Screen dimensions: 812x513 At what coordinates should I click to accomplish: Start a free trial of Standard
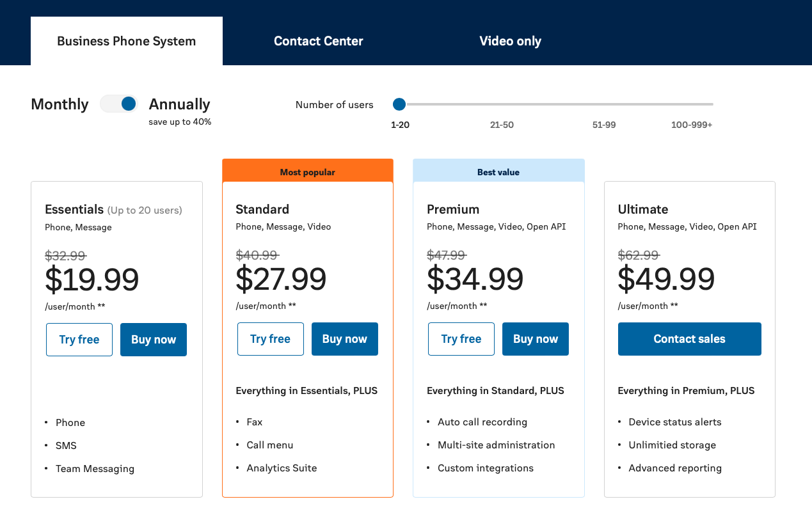coord(270,339)
